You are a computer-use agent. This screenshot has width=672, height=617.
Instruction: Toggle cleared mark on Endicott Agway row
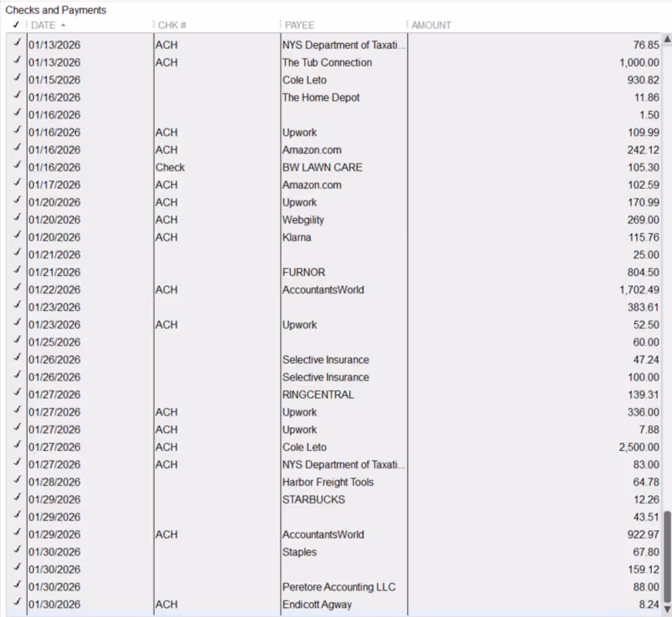pos(17,602)
